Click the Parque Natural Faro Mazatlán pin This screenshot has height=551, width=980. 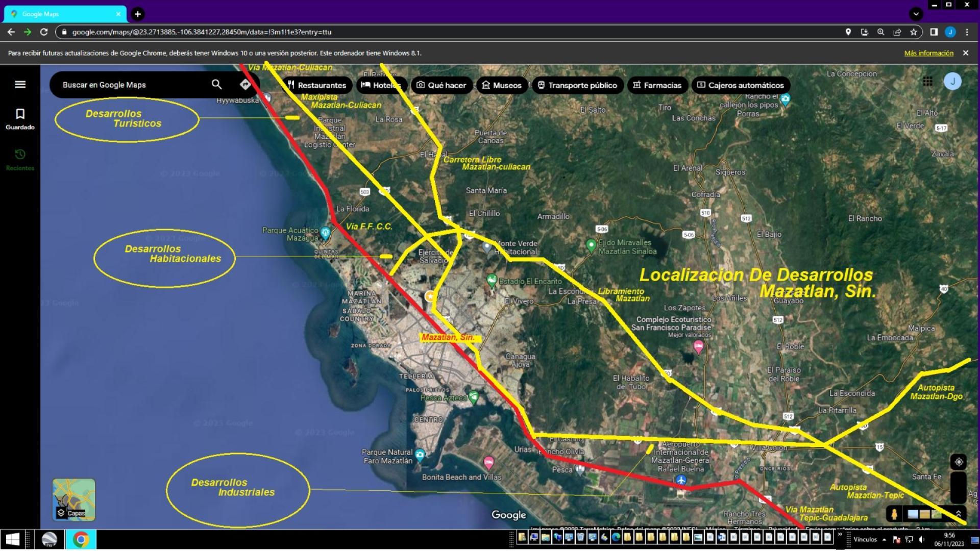[420, 454]
